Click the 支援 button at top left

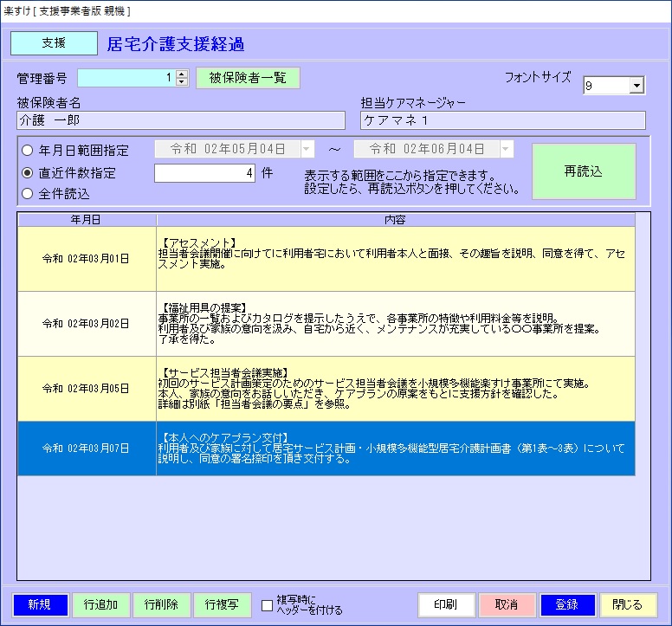coord(54,43)
